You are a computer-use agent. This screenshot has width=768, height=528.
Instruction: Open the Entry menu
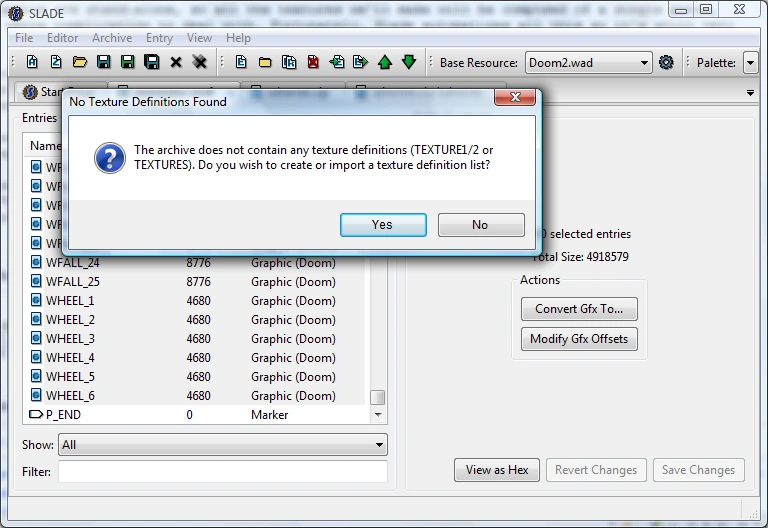[159, 38]
